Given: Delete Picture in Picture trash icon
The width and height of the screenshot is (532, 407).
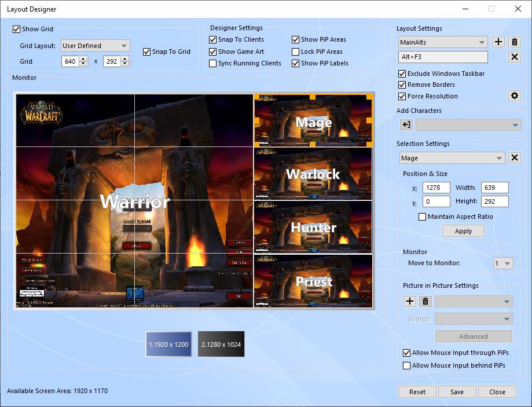Looking at the screenshot, I should (x=425, y=301).
